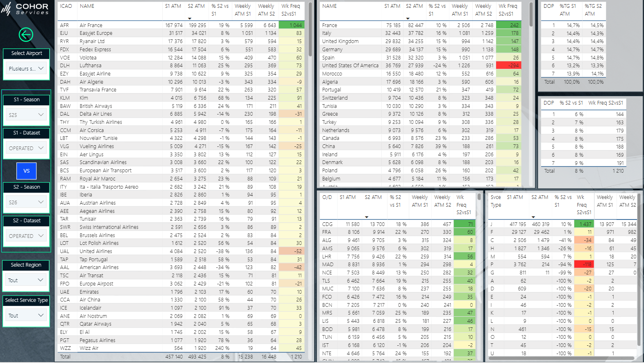
Task: Click sort arrow under S2 ATM in O/D table
Action: pos(367,217)
